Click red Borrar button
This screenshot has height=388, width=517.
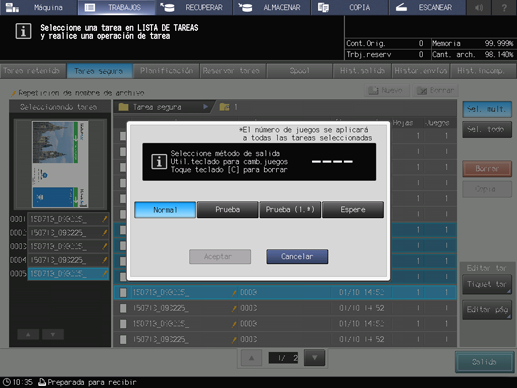(x=487, y=169)
